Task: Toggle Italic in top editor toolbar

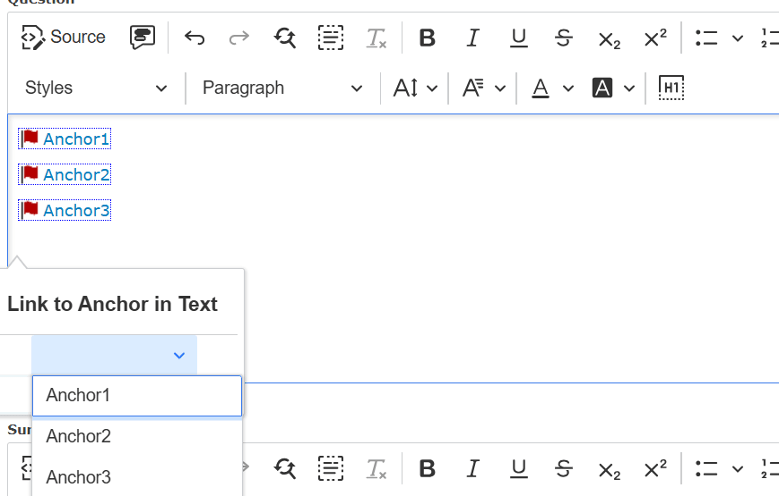Action: pos(473,38)
